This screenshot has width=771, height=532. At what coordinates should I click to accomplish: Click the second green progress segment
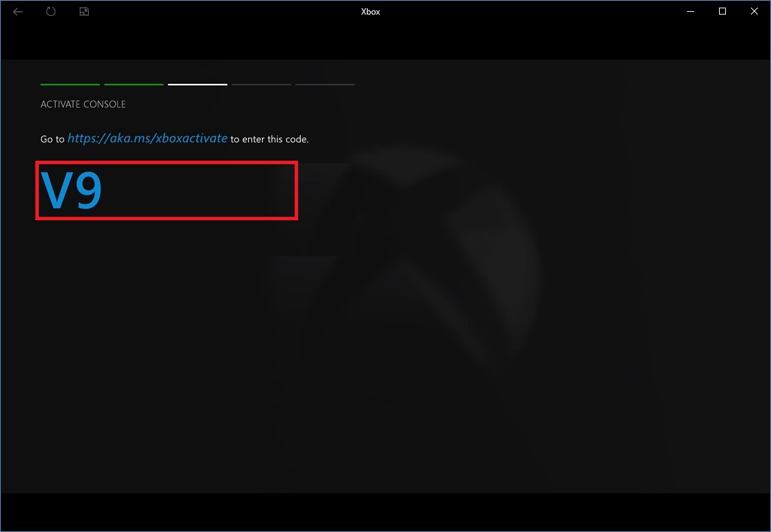tap(133, 84)
